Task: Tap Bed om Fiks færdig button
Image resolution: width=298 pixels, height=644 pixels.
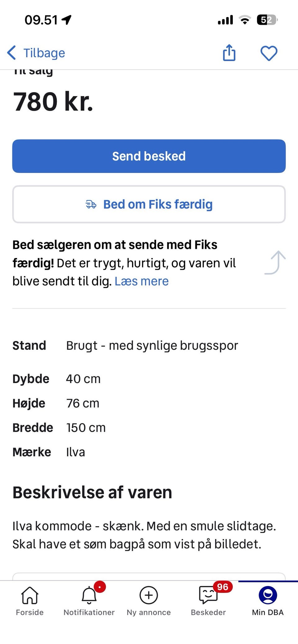Action: 149,204
